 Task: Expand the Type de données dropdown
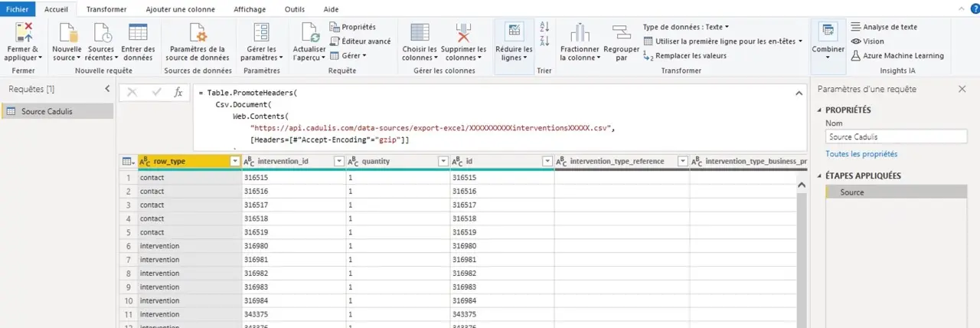point(686,27)
